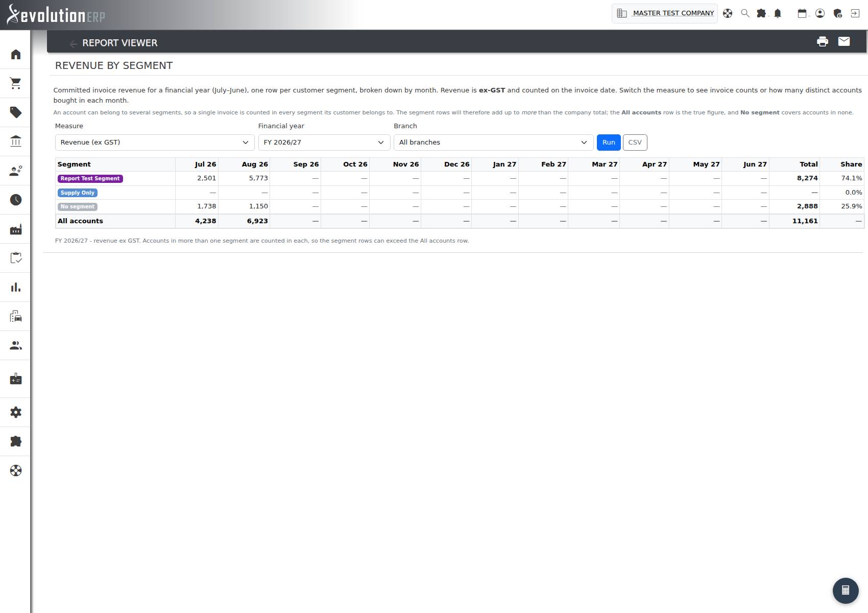
Task: Expand the Branch dropdown
Action: pyautogui.click(x=494, y=143)
